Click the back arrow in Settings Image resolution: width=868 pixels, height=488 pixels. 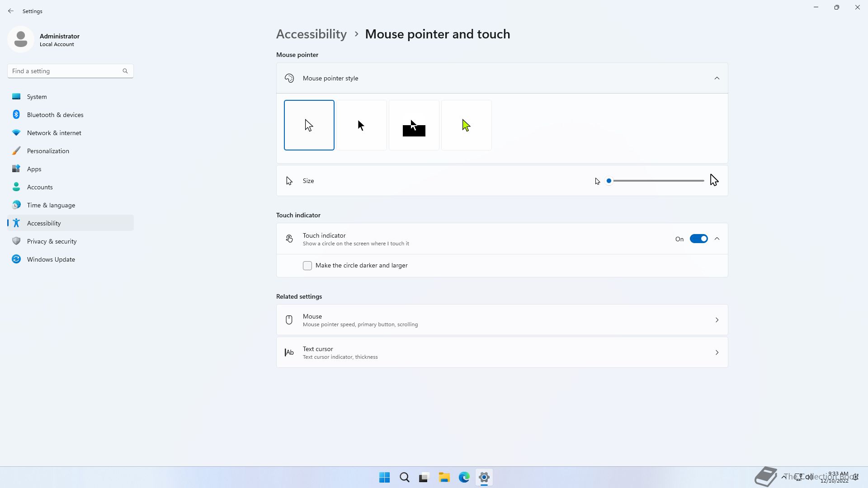tap(11, 11)
